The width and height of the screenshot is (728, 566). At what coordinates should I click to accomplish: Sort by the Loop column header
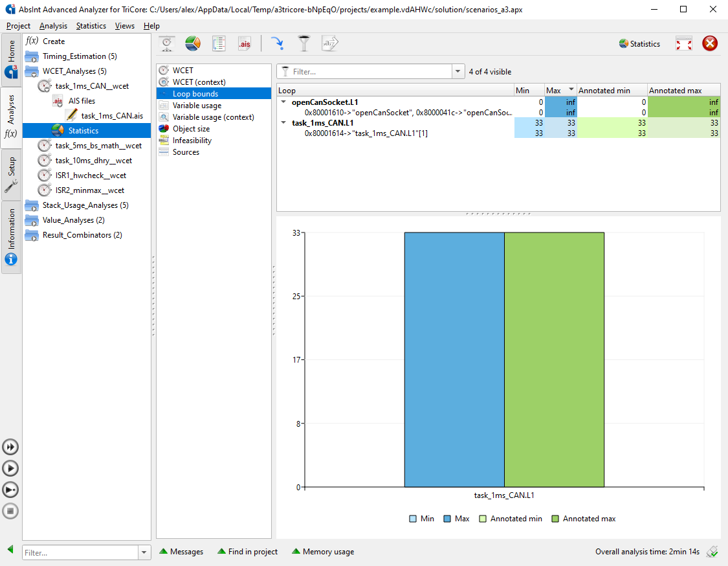[395, 90]
